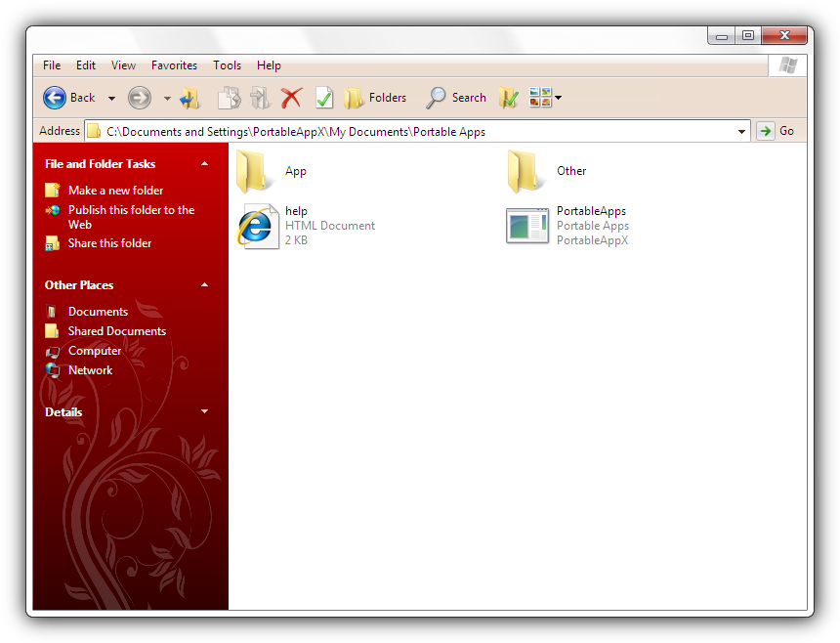Click the grey Forward arrow button
The image size is (840, 643).
[x=140, y=98]
